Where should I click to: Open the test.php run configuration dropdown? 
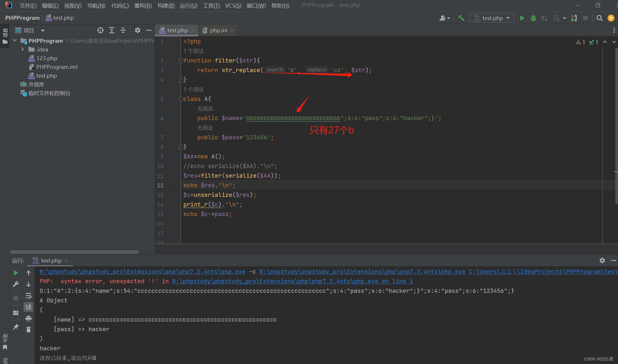[x=492, y=18]
